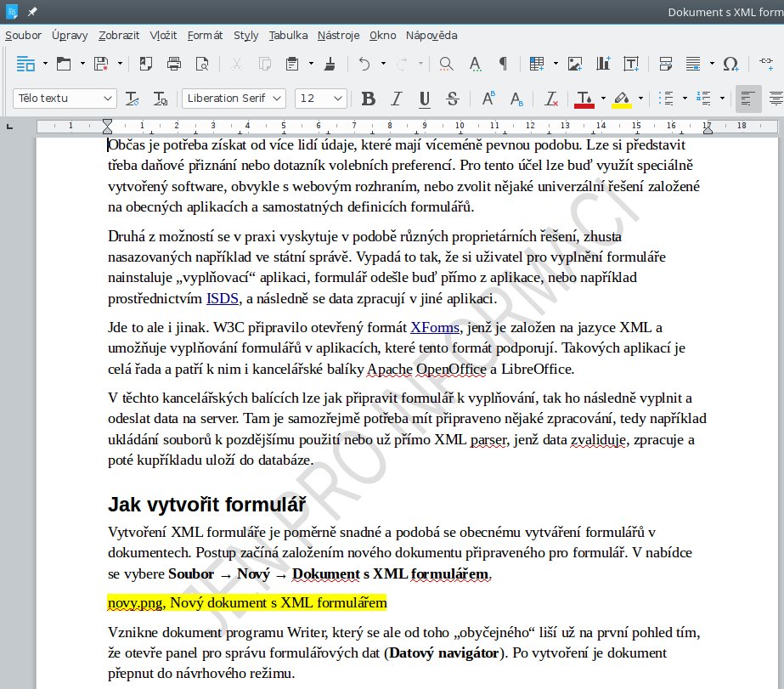The width and height of the screenshot is (784, 689).
Task: Toggle left paragraph alignment
Action: pyautogui.click(x=748, y=99)
